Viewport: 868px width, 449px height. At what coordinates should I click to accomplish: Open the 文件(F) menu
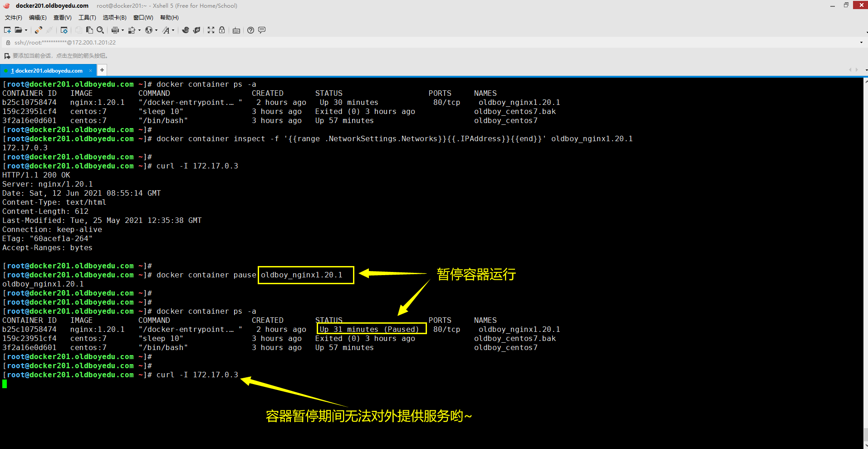13,18
